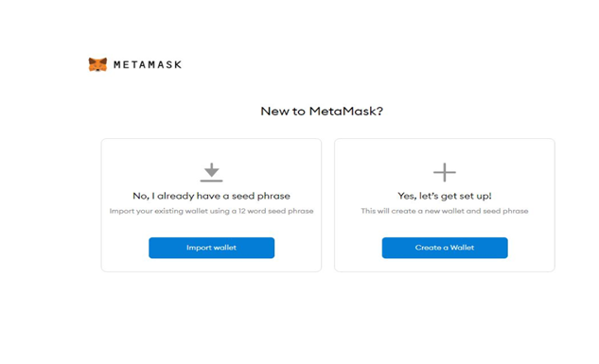Click blank space below Create a Wallet button inside card
The width and height of the screenshot is (599, 364).
point(445,265)
